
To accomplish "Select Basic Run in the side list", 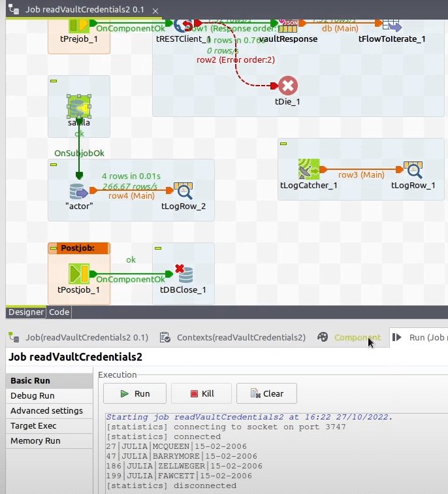I will point(50,380).
